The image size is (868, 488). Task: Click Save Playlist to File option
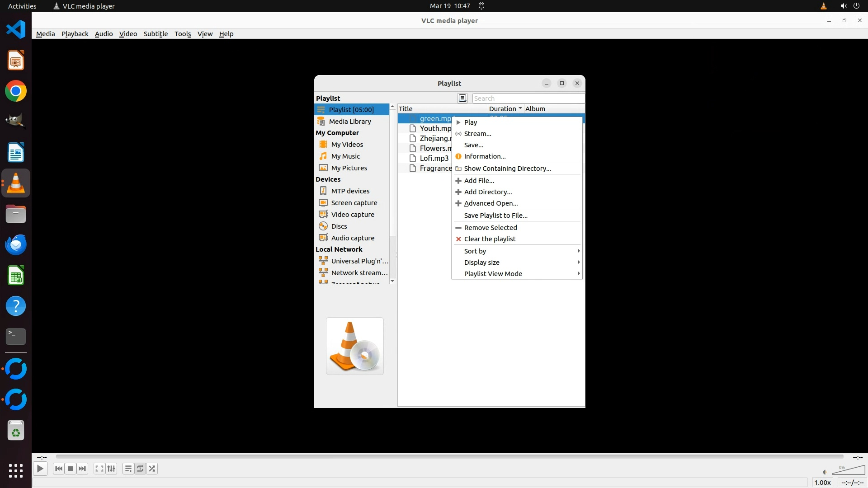495,215
